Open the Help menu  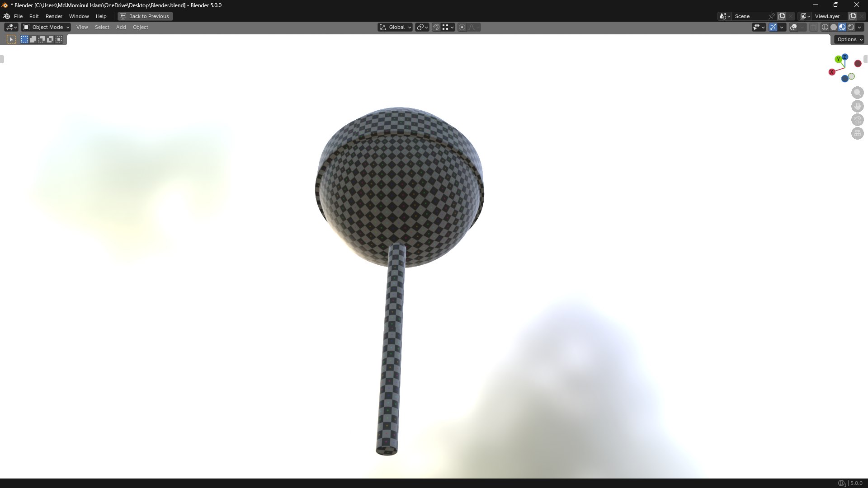pyautogui.click(x=101, y=16)
